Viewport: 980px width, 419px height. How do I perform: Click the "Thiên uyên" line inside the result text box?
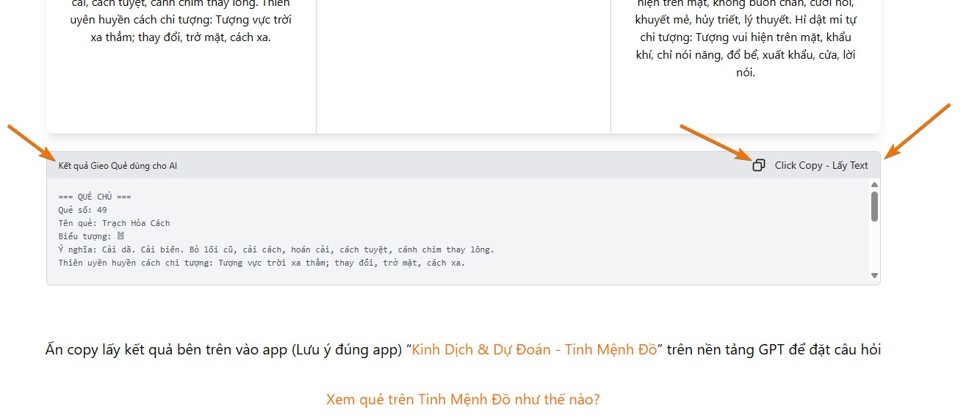click(x=262, y=263)
